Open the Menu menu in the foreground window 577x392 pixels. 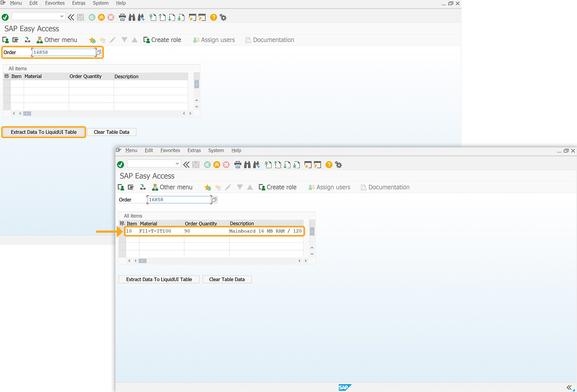click(x=131, y=150)
